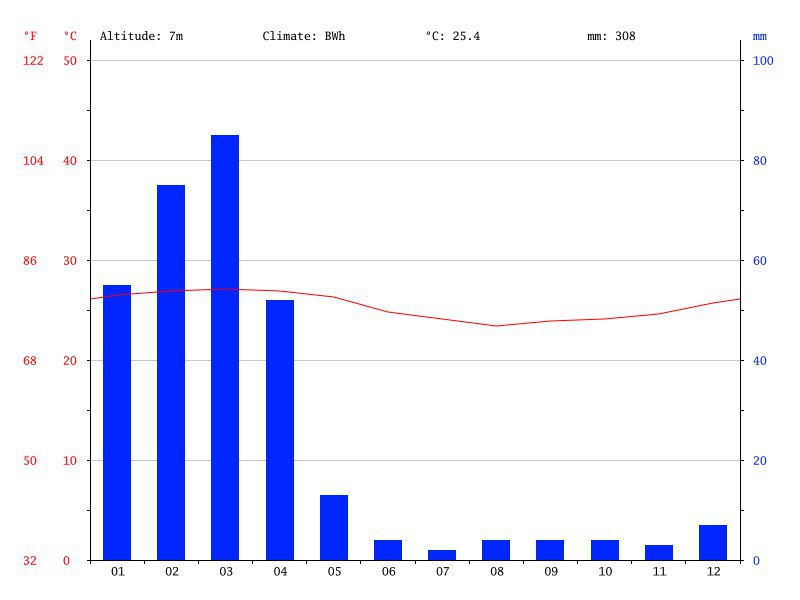Click the x-axis label 10
800x600 pixels.
605,572
